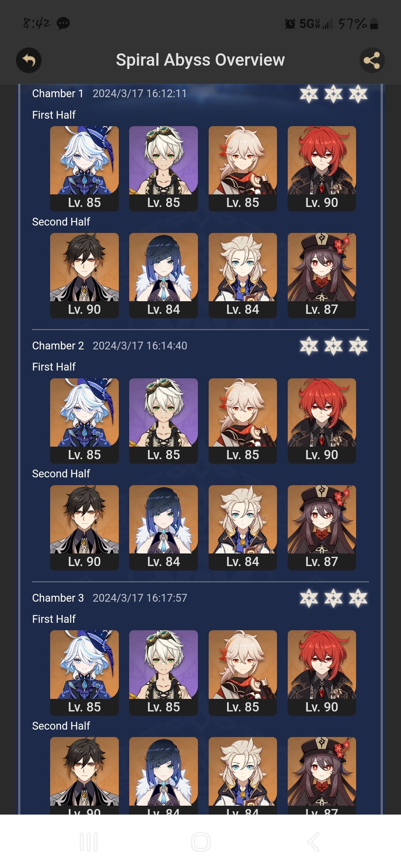
Task: Tap the Chamber 2 three-star rating
Action: coord(333,346)
